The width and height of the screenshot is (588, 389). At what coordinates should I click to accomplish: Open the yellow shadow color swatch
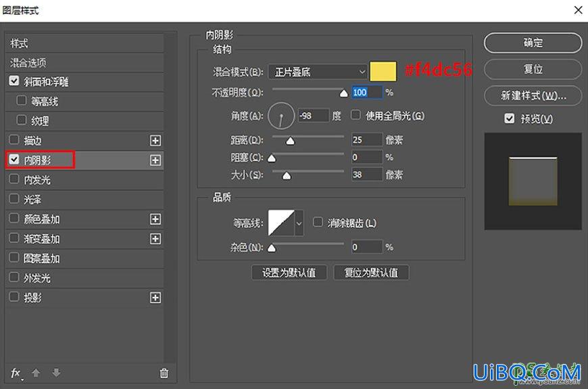click(383, 71)
